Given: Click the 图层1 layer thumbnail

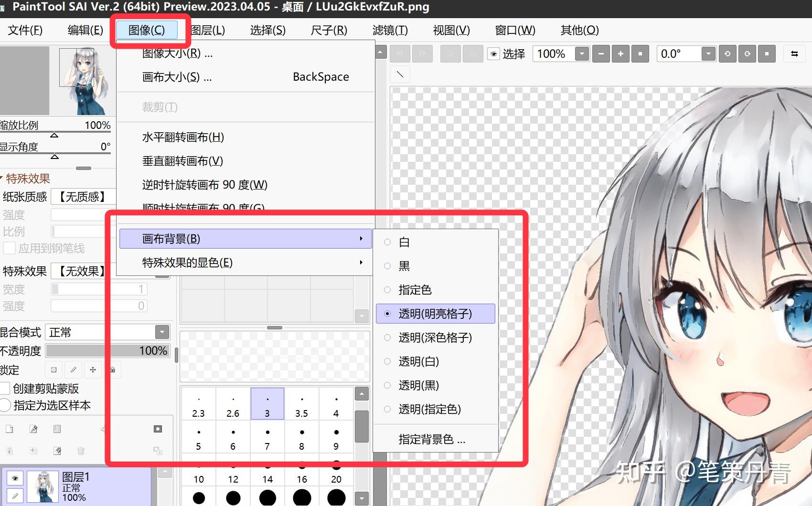Looking at the screenshot, I should coord(43,486).
